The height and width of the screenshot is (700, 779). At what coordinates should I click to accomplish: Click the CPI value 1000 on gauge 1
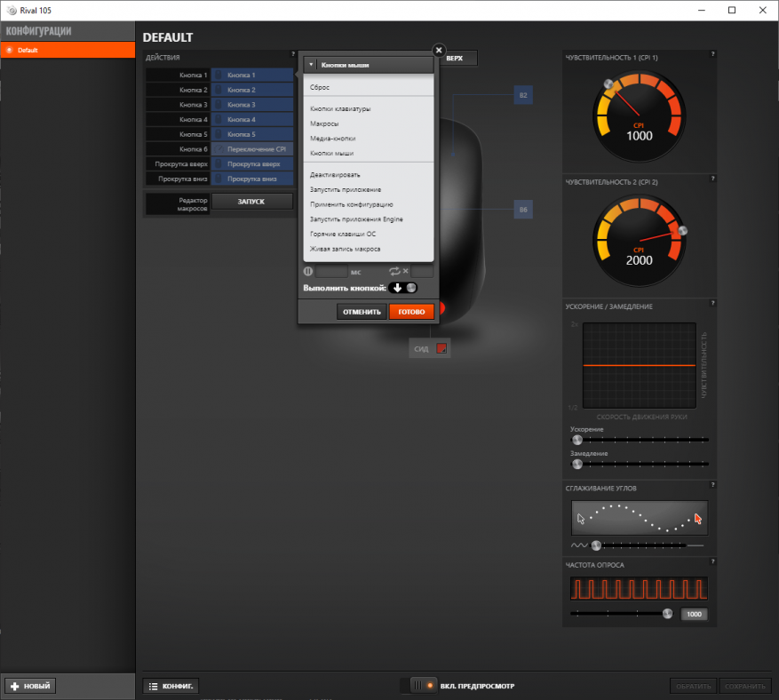[x=640, y=136]
